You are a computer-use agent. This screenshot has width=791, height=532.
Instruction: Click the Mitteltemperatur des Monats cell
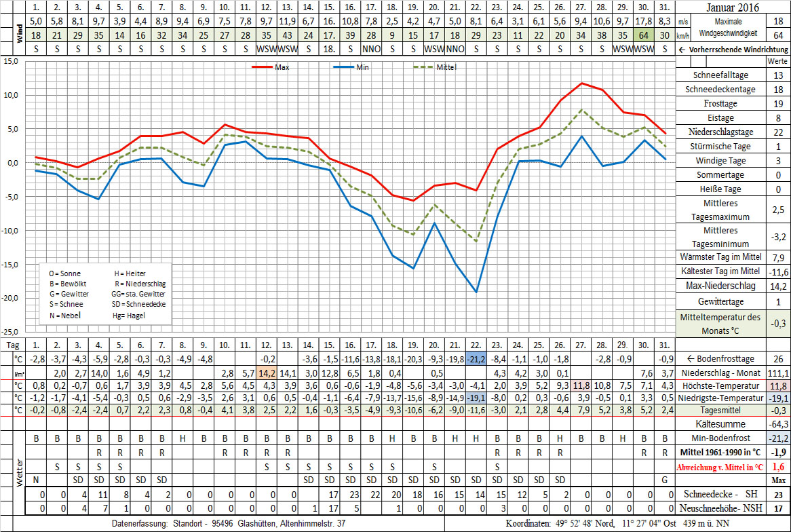click(x=722, y=324)
